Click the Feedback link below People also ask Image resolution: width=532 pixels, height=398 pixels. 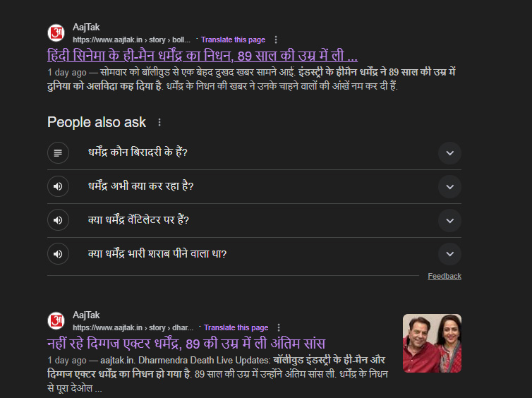pyautogui.click(x=444, y=276)
